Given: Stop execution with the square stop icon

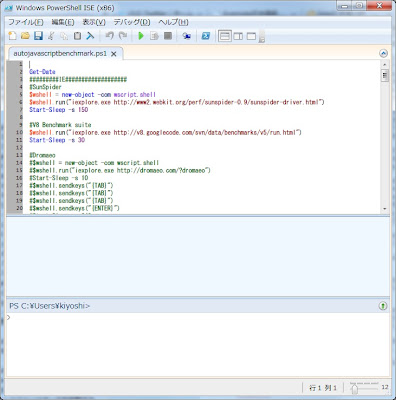Looking at the screenshot, I should (168, 36).
